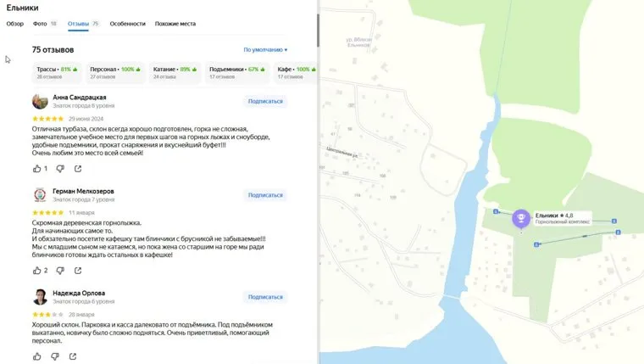Image resolution: width=644 pixels, height=364 pixels.
Task: Open the Фото tab
Action: pyautogui.click(x=44, y=24)
